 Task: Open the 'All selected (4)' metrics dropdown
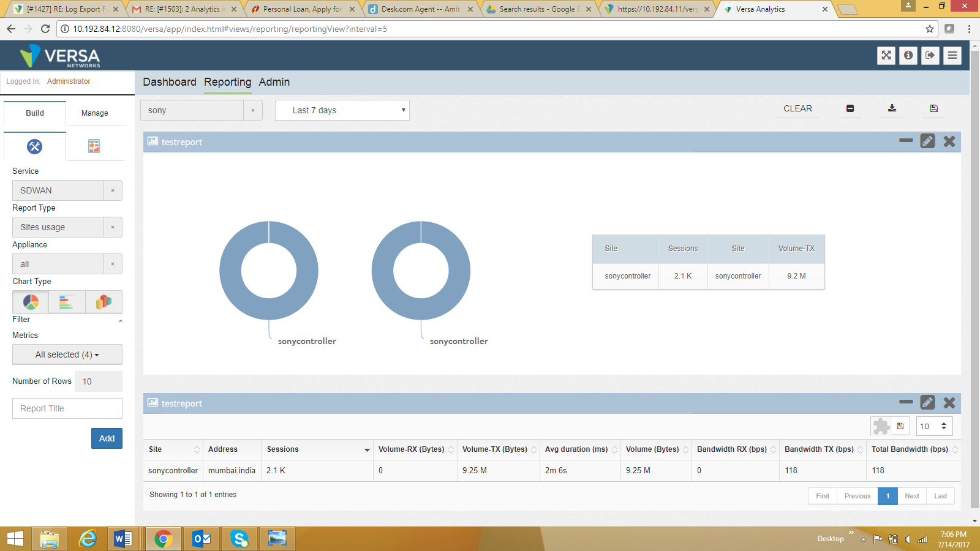[x=67, y=354]
